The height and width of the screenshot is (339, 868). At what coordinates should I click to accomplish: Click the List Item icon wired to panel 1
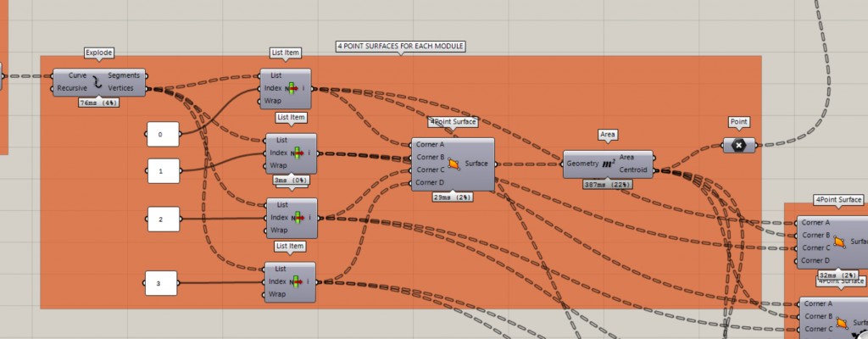click(x=298, y=153)
